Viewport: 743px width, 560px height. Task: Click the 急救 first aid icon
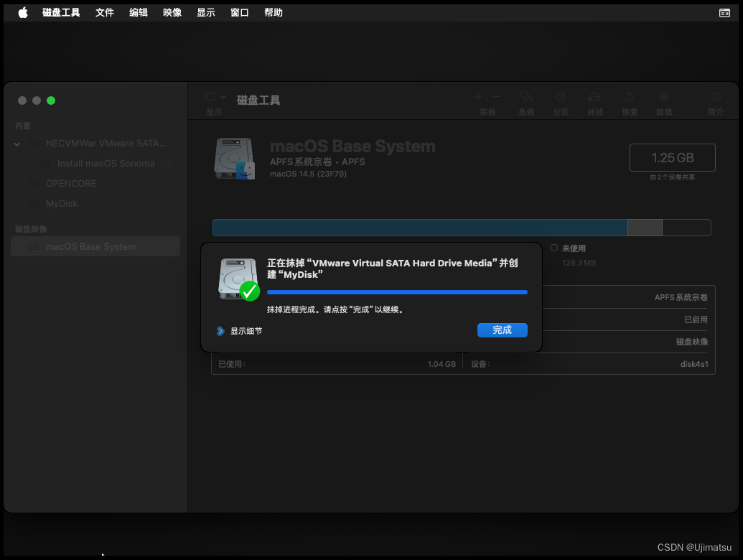526,97
